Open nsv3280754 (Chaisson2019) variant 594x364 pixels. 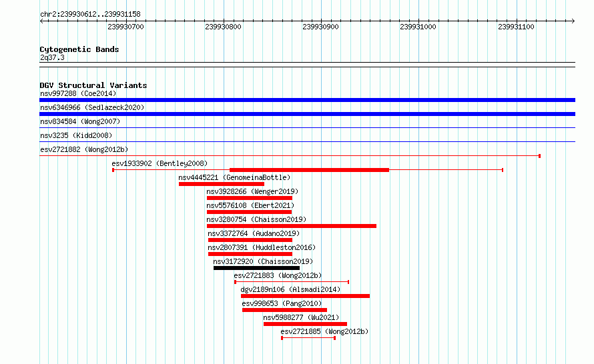tap(256, 219)
